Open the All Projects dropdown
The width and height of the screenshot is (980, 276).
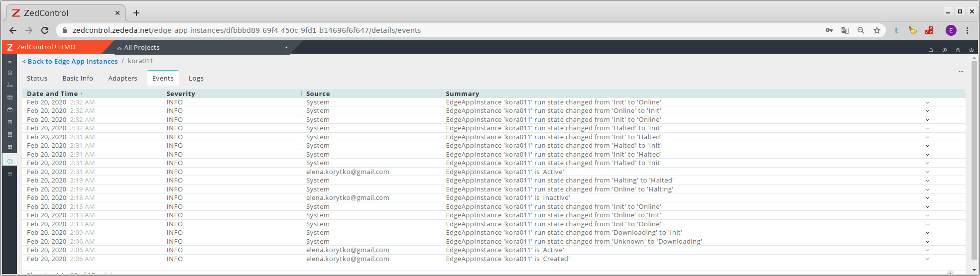click(202, 48)
